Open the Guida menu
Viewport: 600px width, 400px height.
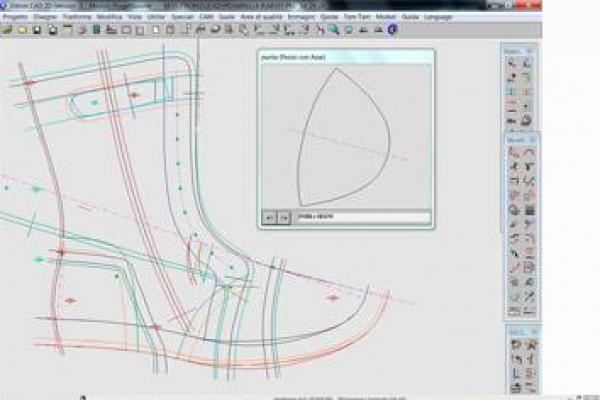pos(411,17)
